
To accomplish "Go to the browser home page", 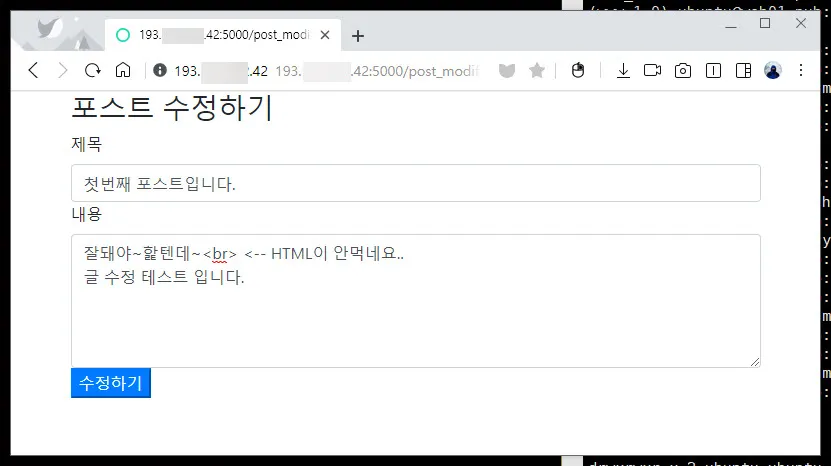I will pos(123,70).
